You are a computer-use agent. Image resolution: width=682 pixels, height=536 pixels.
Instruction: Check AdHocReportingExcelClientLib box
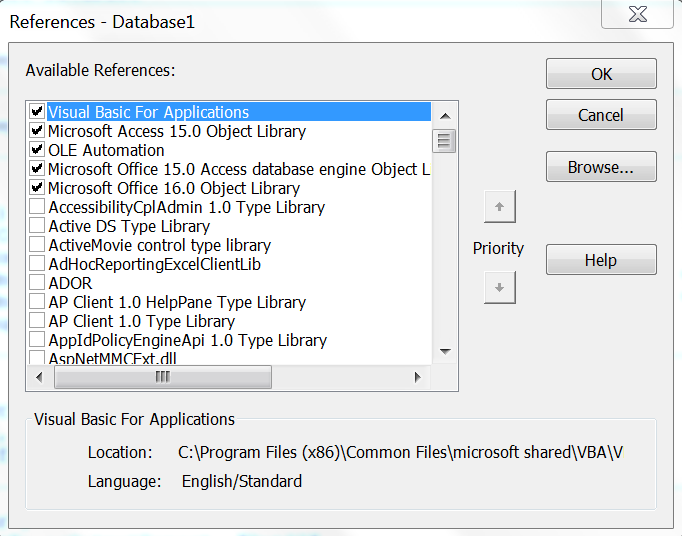tap(37, 264)
